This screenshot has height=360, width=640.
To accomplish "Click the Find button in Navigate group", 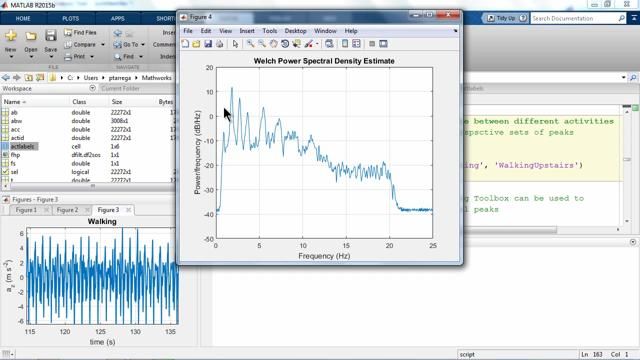I will point(124,57).
